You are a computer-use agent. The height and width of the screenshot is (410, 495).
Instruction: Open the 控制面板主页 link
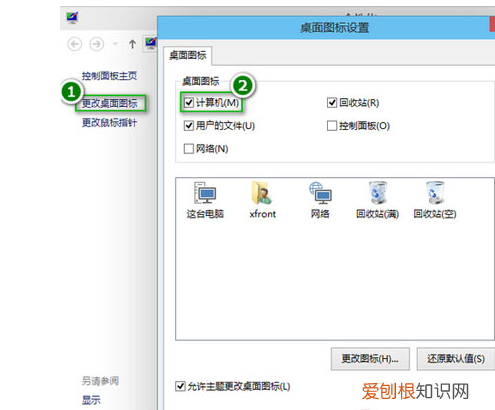(110, 76)
